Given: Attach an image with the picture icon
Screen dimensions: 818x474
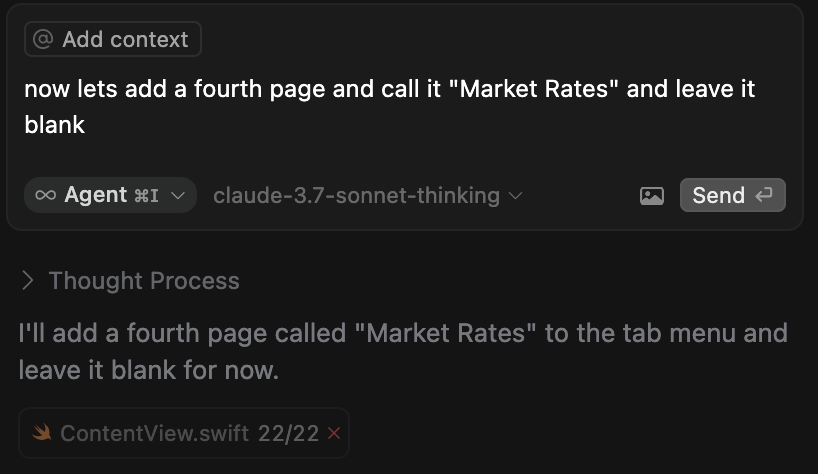Looking at the screenshot, I should point(652,196).
